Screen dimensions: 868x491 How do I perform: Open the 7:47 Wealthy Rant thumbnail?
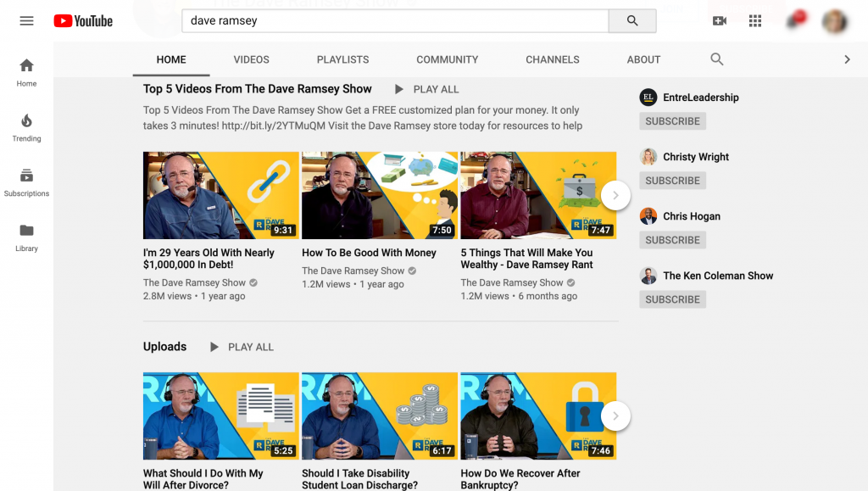(538, 195)
